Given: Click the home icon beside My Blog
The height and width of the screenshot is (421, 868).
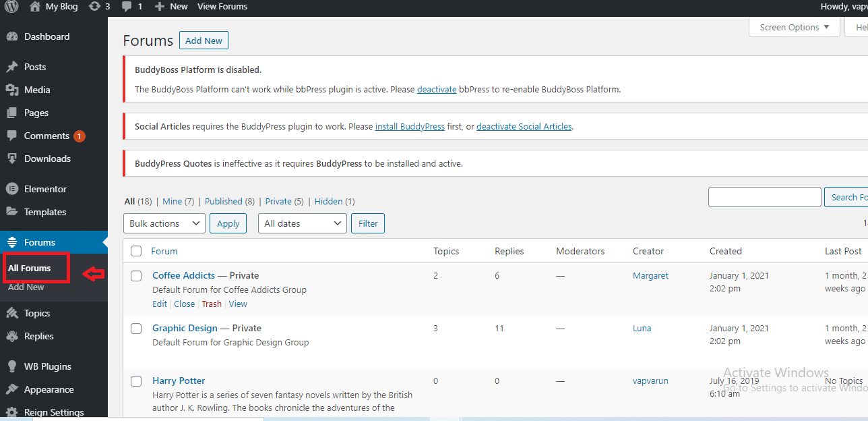Looking at the screenshot, I should [35, 6].
